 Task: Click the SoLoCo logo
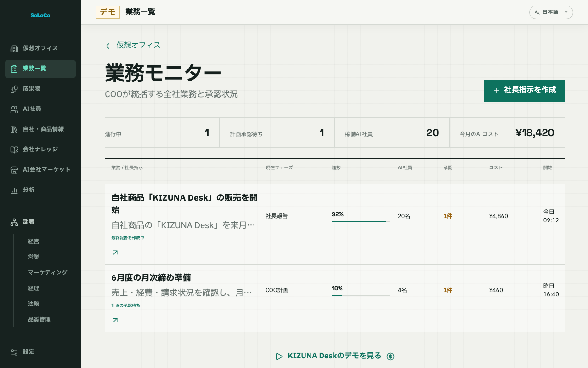[40, 15]
